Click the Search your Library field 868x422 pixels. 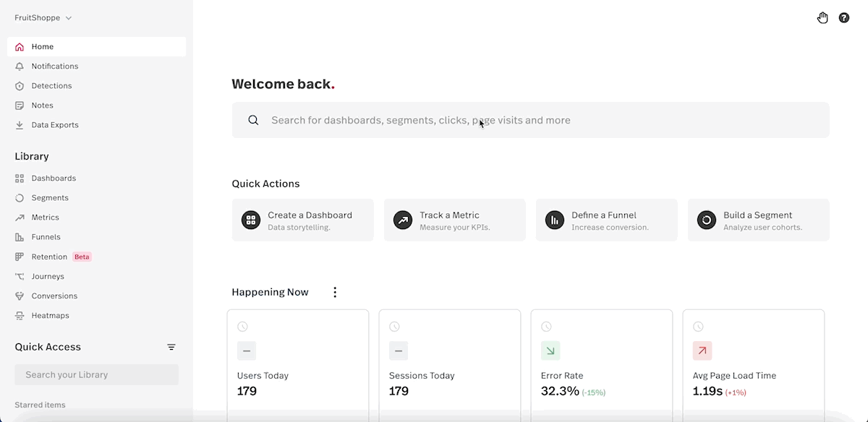pyautogui.click(x=97, y=375)
